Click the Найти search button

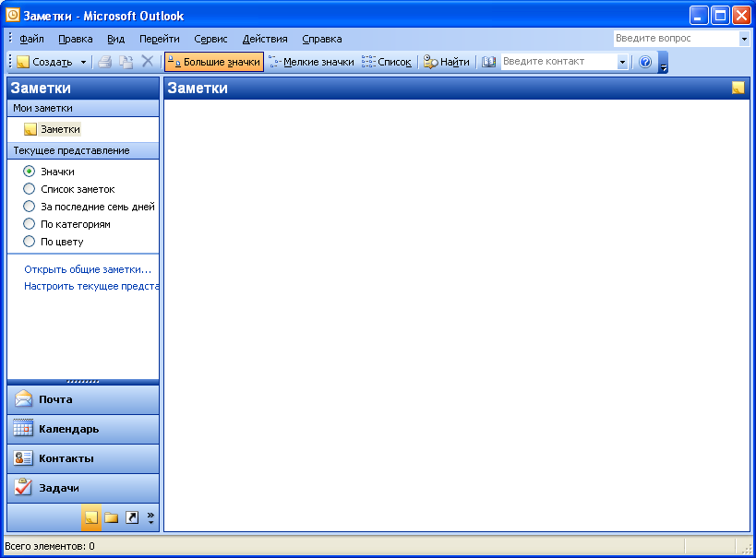click(447, 62)
